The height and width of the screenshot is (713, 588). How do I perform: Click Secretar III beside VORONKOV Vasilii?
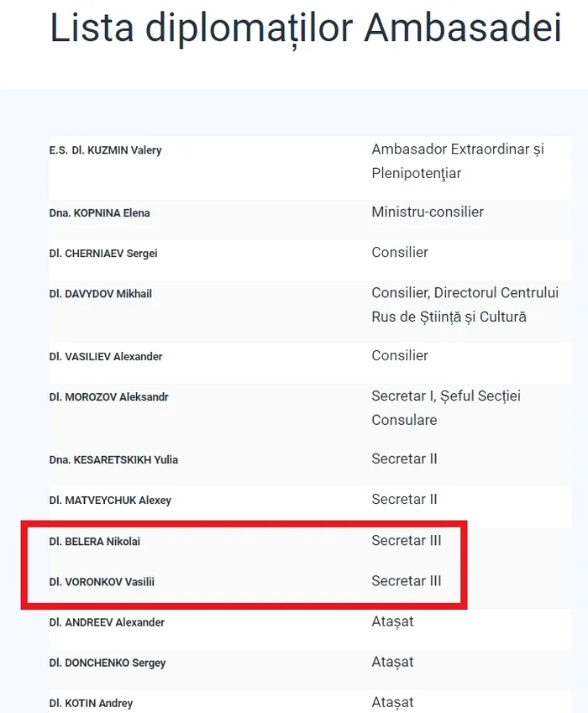406,581
